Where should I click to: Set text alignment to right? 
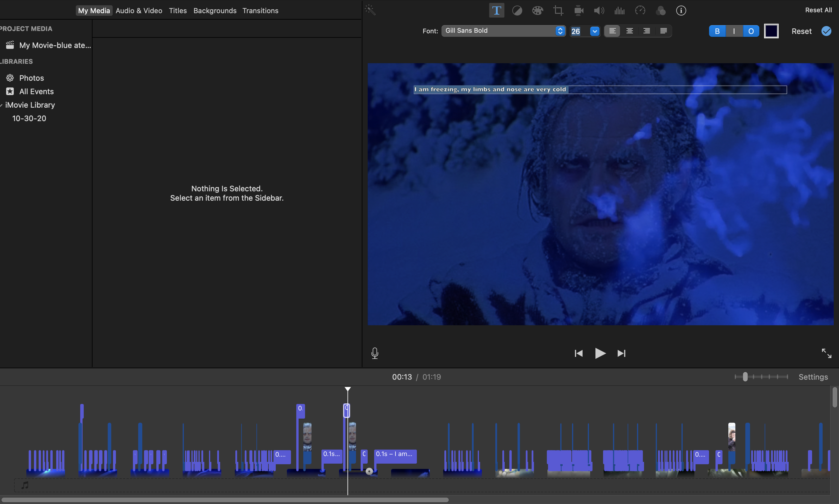coord(647,31)
